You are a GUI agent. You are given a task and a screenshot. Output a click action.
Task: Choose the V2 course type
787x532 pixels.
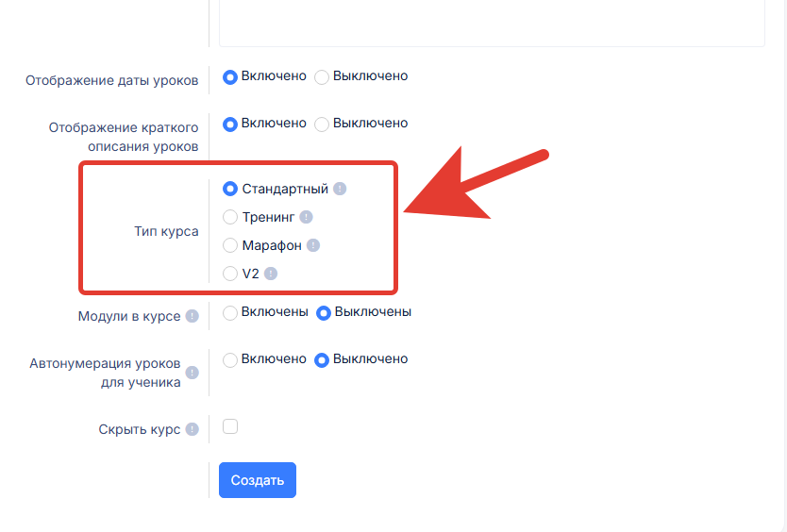(x=230, y=274)
